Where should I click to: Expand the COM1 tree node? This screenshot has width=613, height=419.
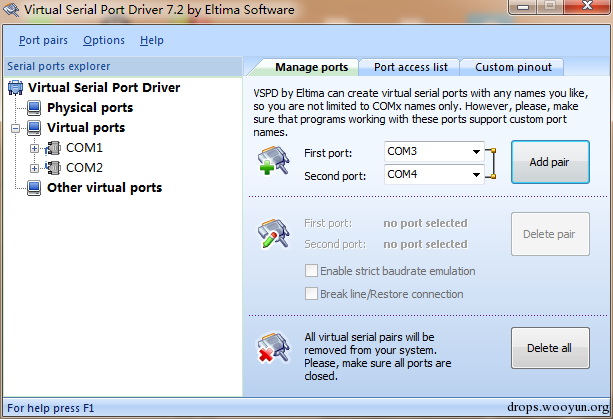[x=34, y=148]
